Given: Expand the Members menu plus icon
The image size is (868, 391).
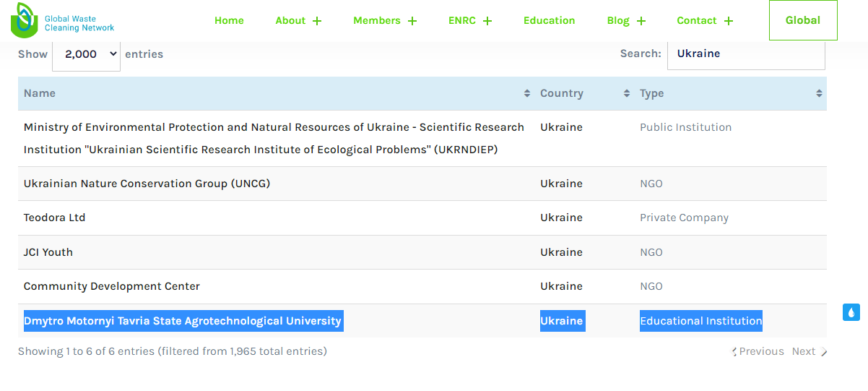Looking at the screenshot, I should 412,21.
